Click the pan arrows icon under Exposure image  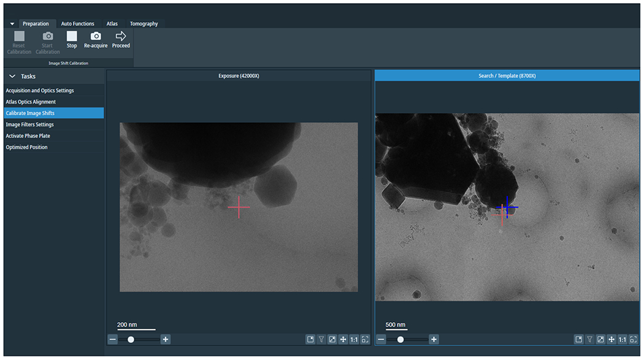[343, 339]
